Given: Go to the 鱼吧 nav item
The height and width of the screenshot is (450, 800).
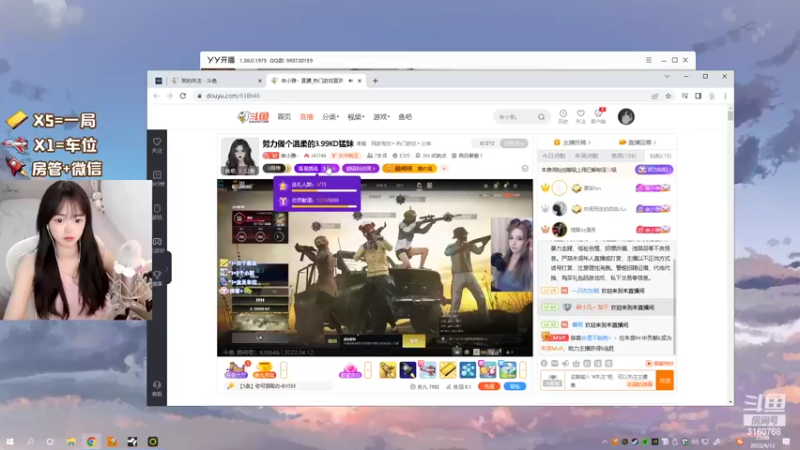Looking at the screenshot, I should [x=405, y=117].
